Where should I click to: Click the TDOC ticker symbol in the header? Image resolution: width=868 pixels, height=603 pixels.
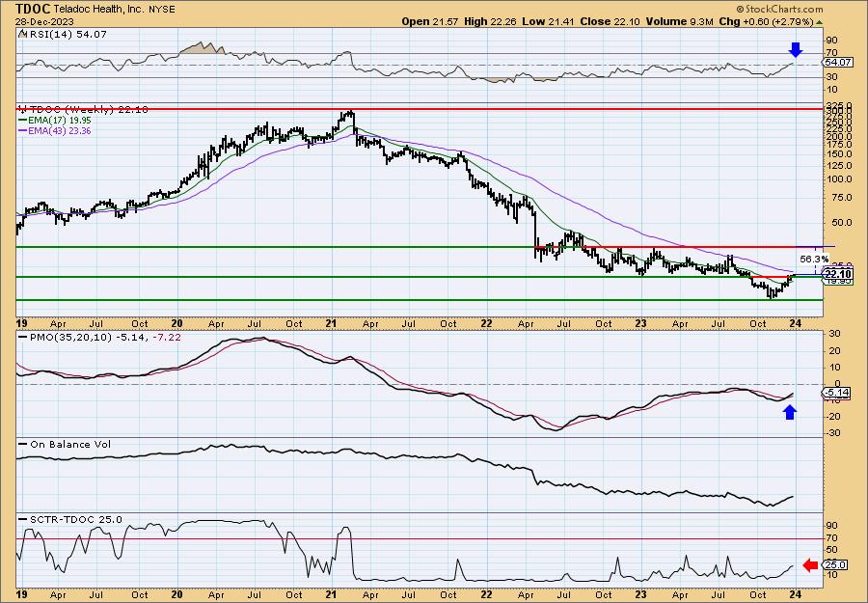(34, 9)
